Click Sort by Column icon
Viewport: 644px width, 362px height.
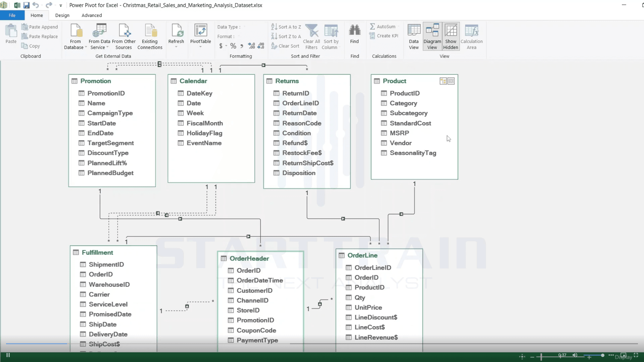point(331,31)
